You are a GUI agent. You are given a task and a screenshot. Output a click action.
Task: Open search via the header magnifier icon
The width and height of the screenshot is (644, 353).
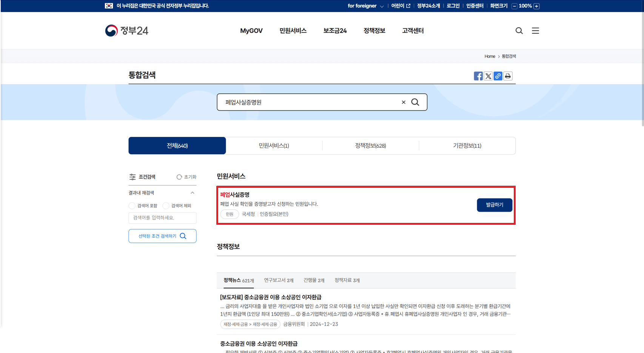click(x=519, y=31)
